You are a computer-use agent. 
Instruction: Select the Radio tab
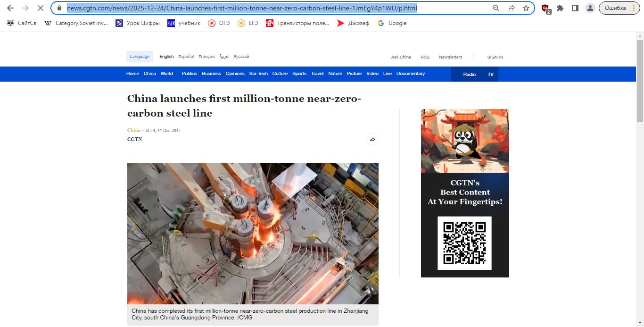point(469,74)
